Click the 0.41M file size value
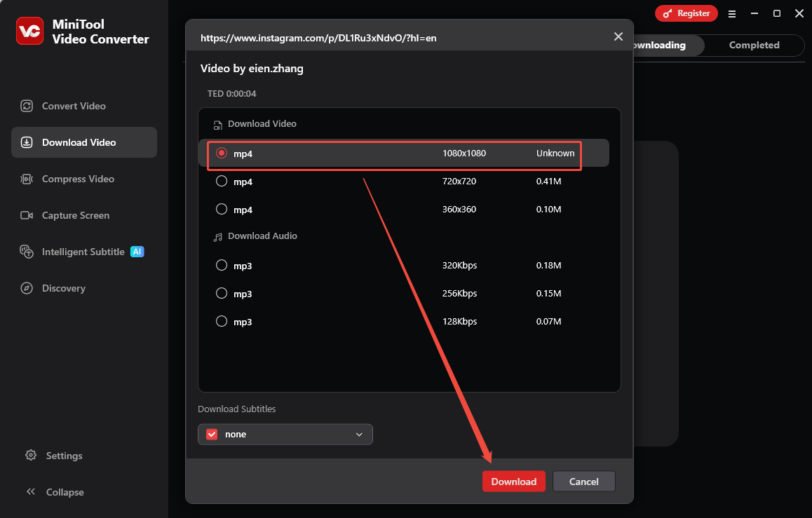 point(549,181)
